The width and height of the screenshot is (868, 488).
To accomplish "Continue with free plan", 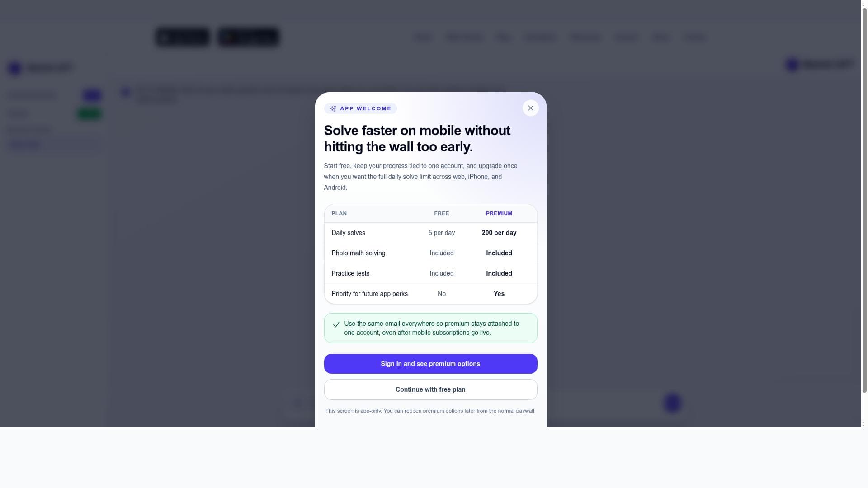I will [x=430, y=389].
